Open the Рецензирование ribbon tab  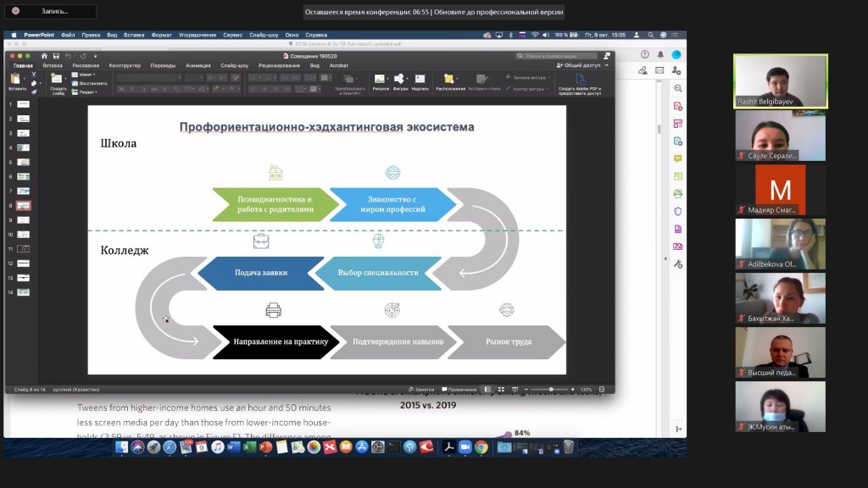(x=279, y=65)
